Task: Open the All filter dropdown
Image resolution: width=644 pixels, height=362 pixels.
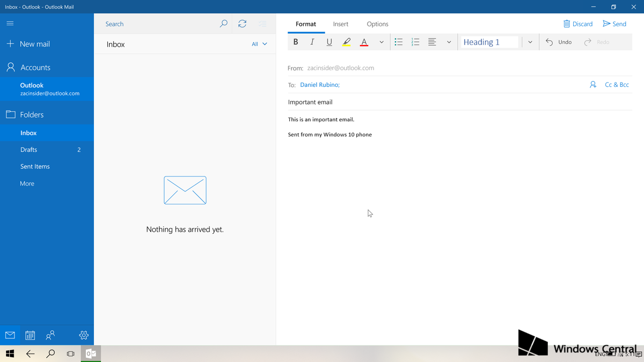Action: pyautogui.click(x=259, y=44)
